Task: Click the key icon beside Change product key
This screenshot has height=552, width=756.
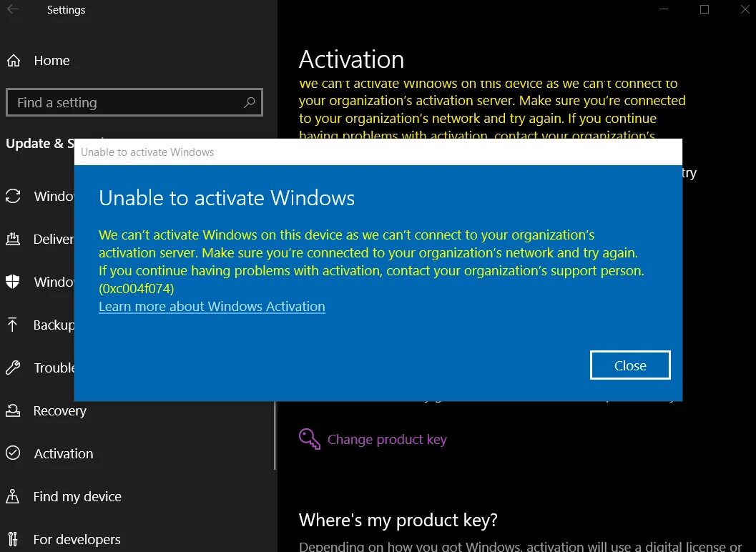Action: (x=309, y=439)
